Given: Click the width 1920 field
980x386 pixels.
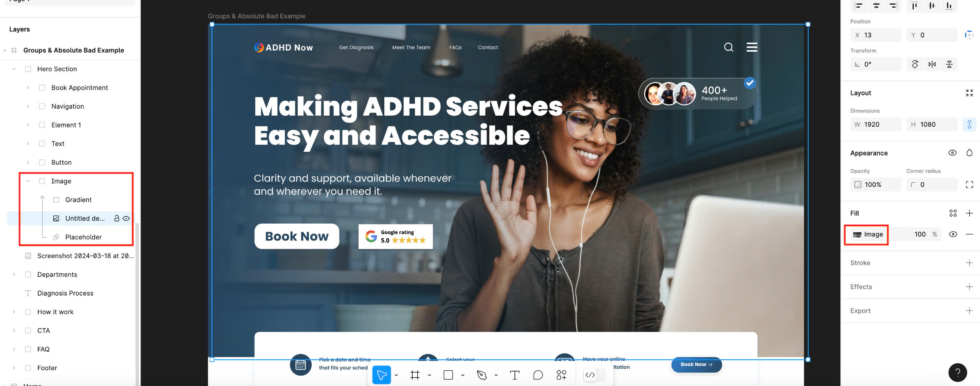Looking at the screenshot, I should point(876,124).
